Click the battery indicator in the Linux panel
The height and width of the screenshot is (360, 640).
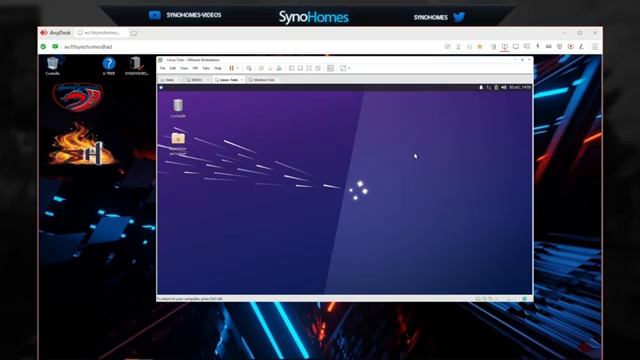(496, 87)
